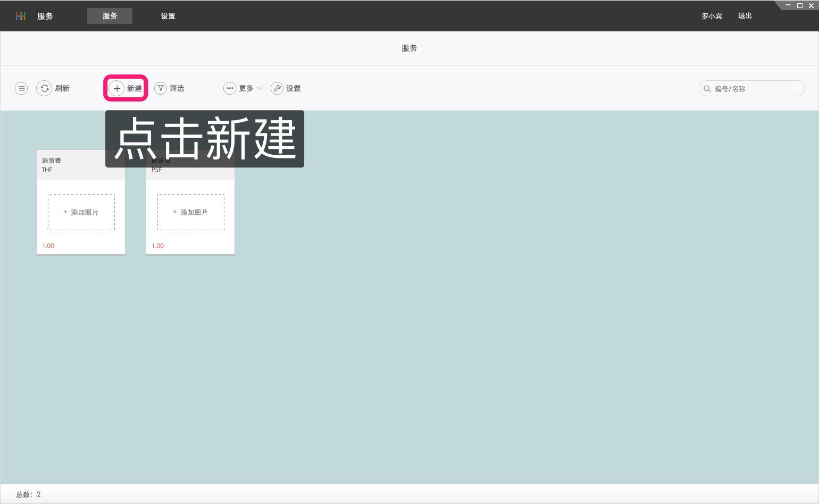Click the 退出 logout link
The image size is (819, 504).
click(745, 16)
